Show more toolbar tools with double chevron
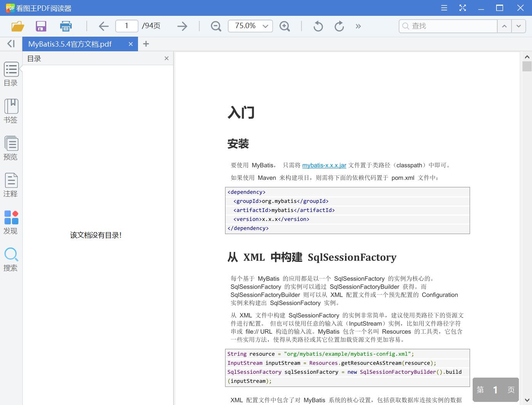 point(359,26)
